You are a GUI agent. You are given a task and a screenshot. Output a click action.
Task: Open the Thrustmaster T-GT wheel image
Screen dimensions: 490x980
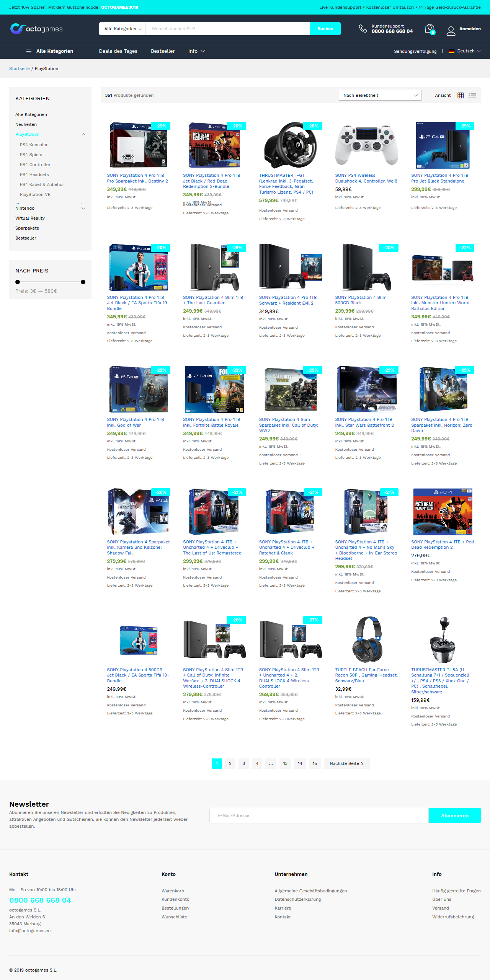291,145
